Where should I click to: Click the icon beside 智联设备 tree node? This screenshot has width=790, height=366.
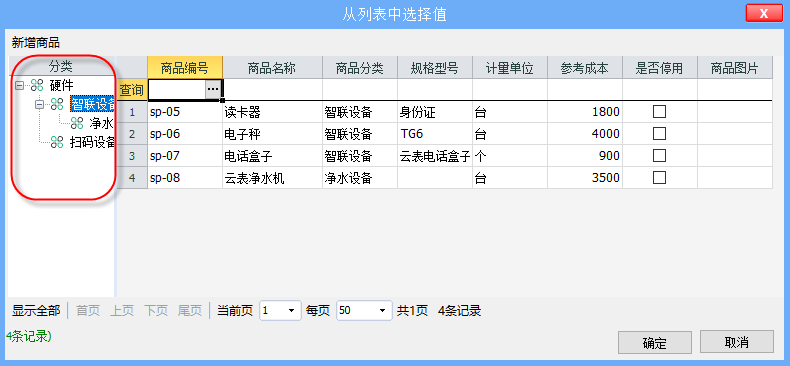point(57,104)
